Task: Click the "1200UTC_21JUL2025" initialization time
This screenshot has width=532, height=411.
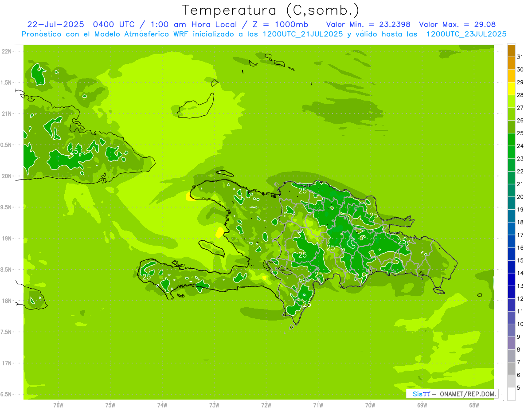Action: (303, 34)
